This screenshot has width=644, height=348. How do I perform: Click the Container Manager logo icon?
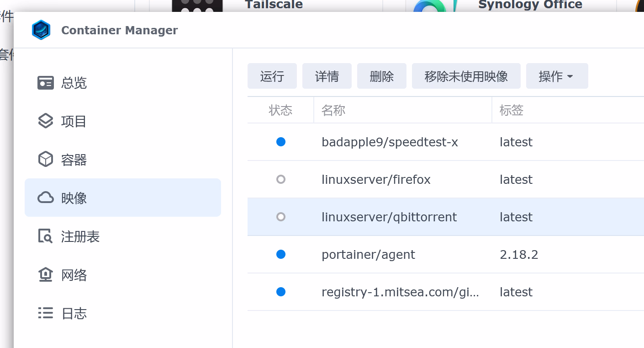41,30
